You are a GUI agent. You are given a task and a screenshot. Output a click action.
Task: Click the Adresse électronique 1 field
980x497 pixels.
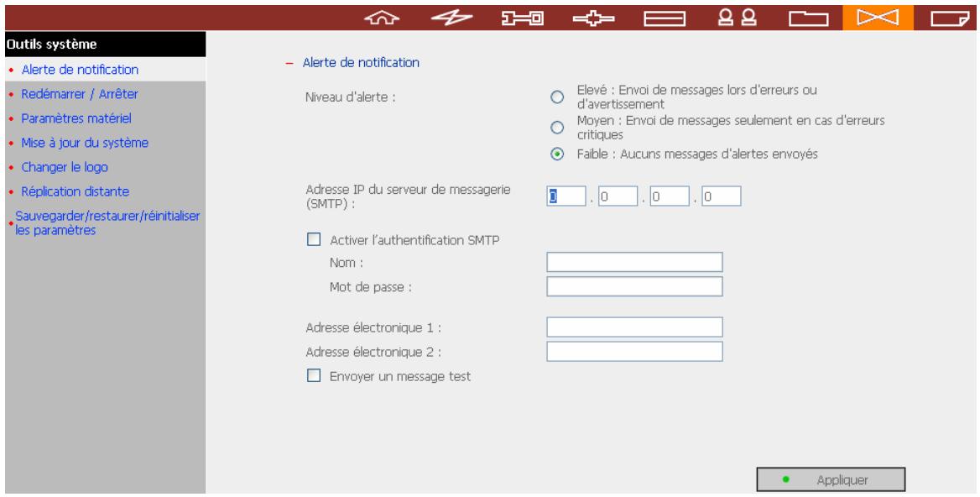pos(634,327)
